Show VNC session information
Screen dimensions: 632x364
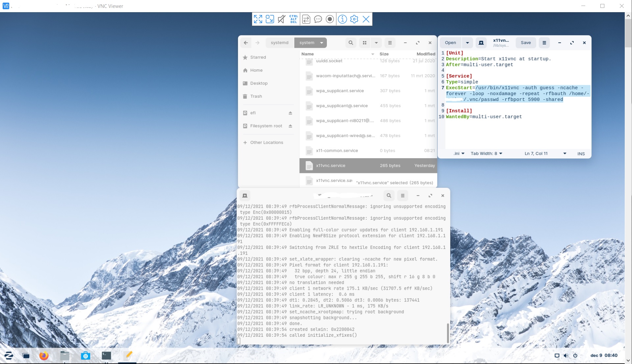(342, 19)
